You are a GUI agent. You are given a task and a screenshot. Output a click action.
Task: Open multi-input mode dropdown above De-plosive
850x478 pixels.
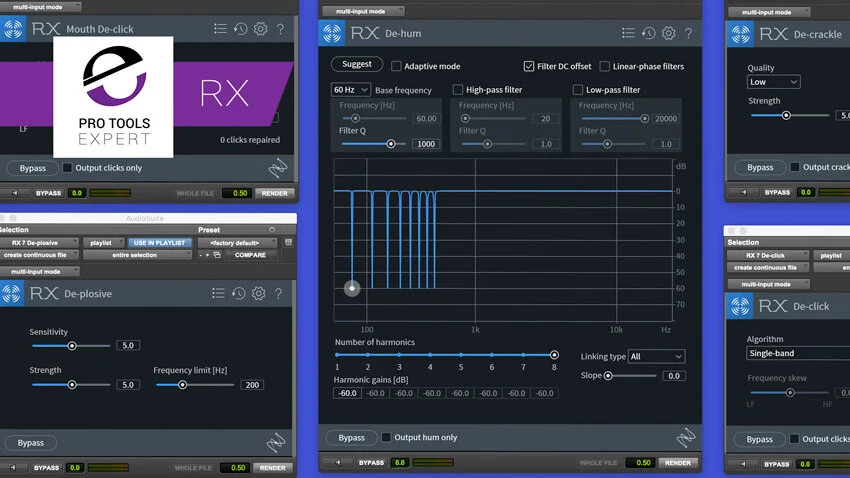[39, 272]
